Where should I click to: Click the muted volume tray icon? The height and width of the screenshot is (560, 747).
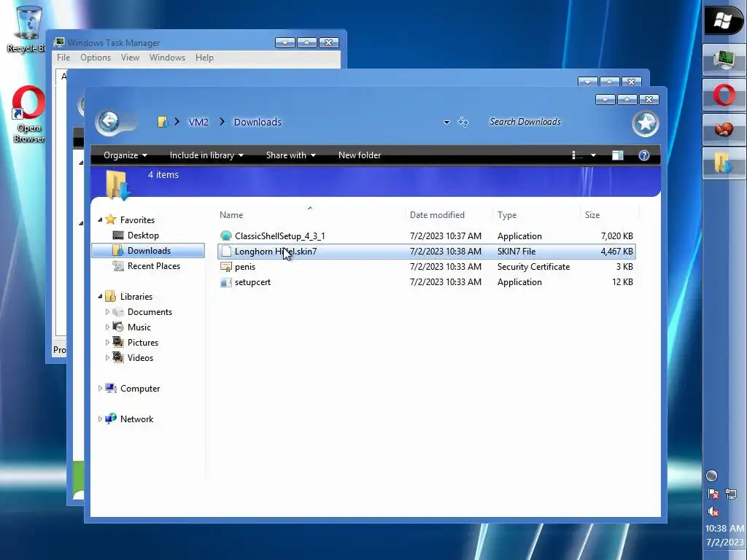tap(713, 512)
